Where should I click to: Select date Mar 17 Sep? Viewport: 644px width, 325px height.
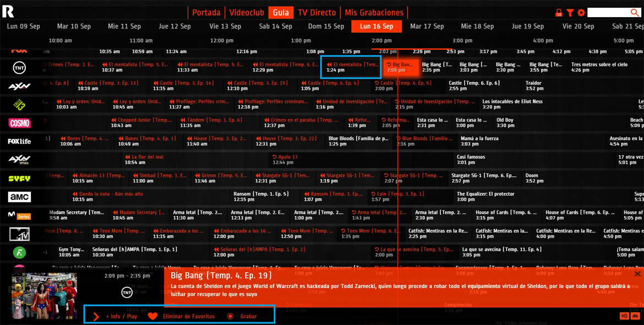[427, 26]
